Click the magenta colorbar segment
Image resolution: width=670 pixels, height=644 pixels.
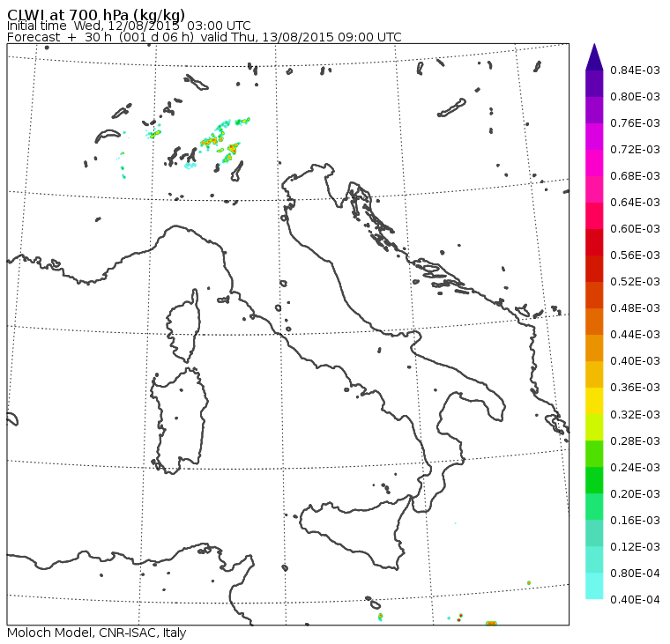594,137
